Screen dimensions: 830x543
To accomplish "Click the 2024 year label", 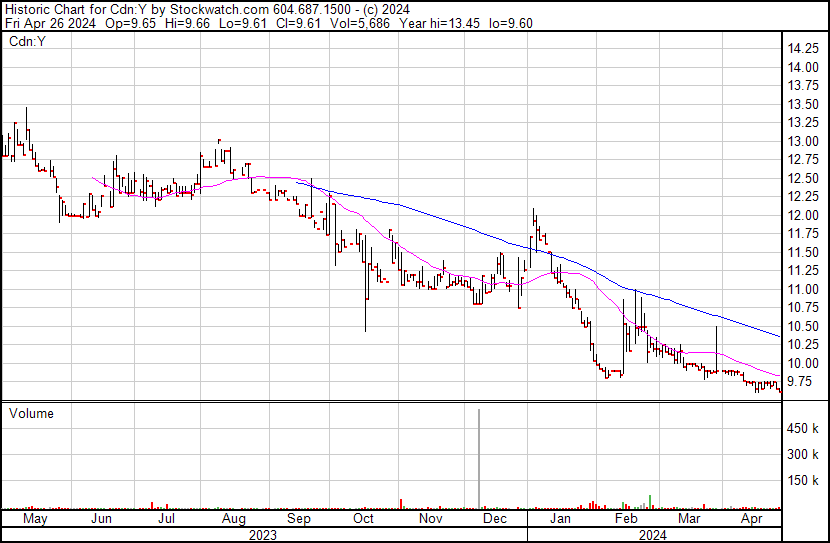I will click(x=653, y=535).
